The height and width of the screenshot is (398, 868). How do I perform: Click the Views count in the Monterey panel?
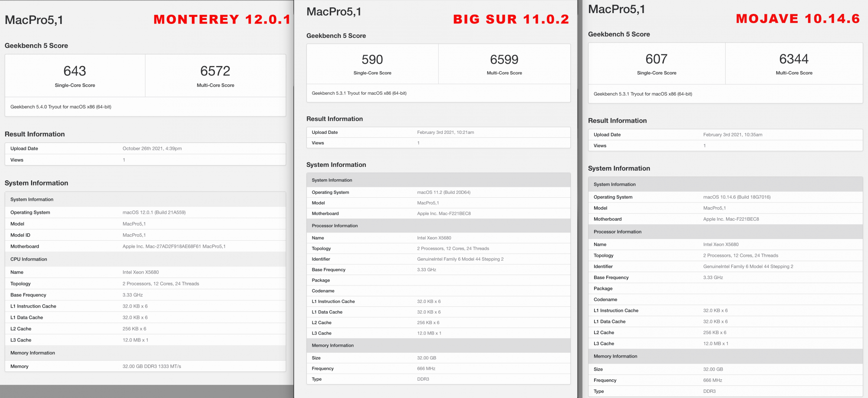124,160
